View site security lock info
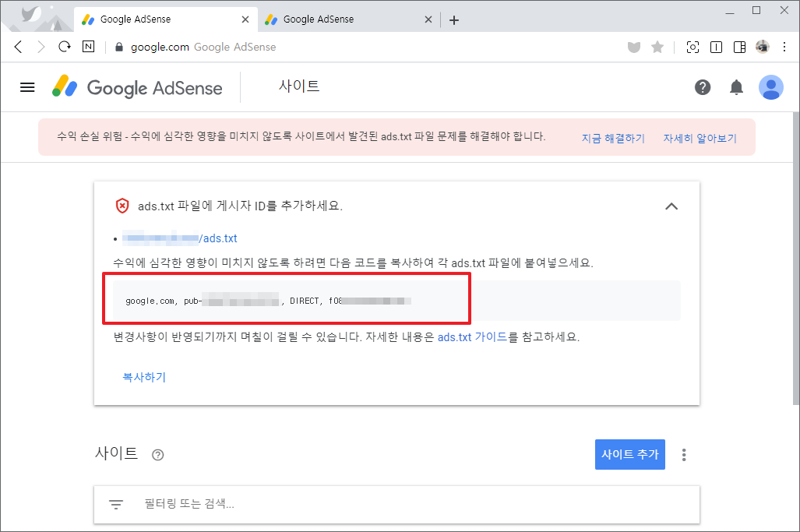 coord(119,47)
